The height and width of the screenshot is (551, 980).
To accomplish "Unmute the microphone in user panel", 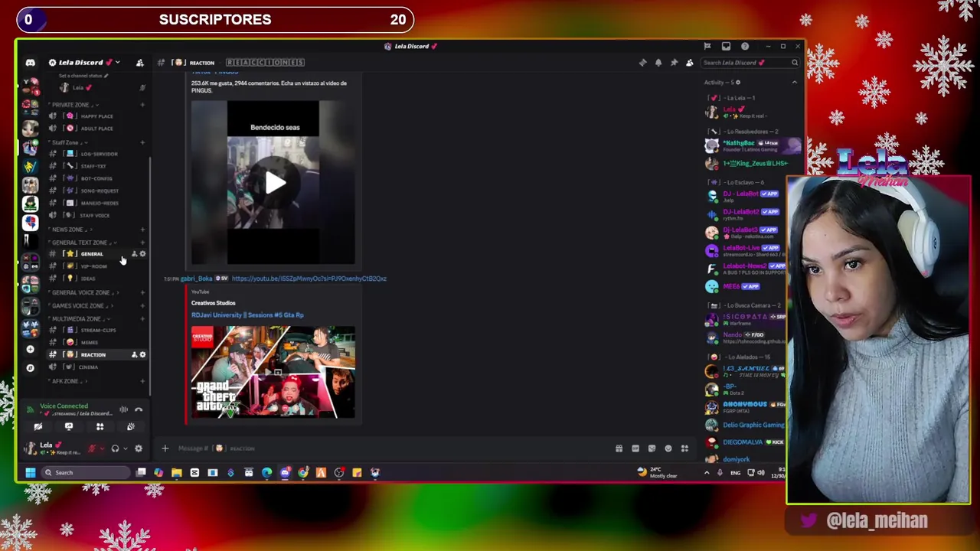I will (92, 448).
